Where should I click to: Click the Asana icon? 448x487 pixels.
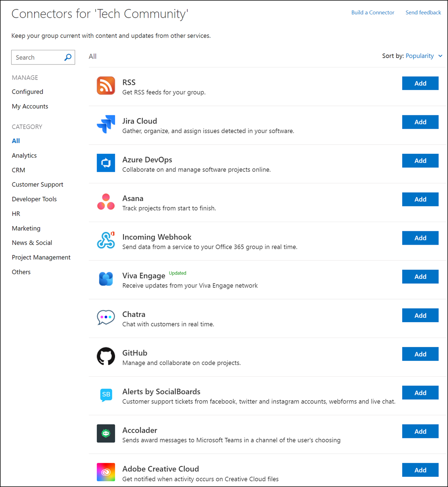(106, 201)
